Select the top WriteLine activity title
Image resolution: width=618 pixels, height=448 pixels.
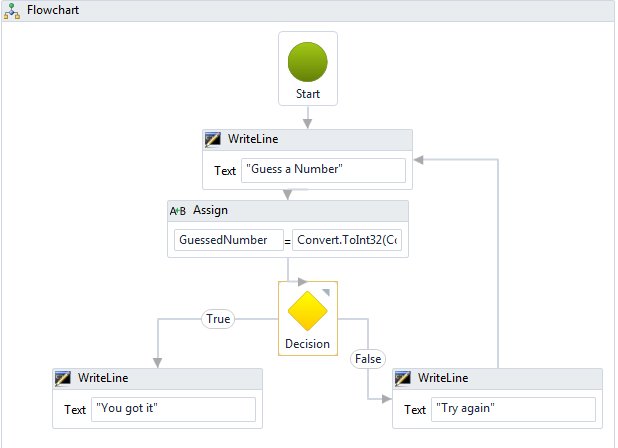coord(253,139)
